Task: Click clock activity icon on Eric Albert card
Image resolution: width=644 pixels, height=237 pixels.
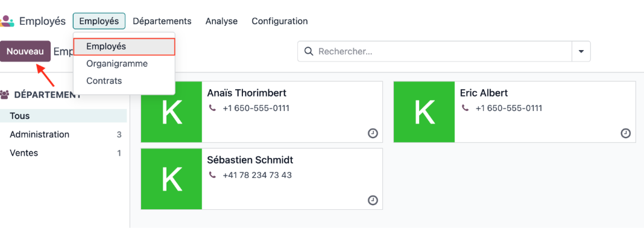Action: pos(625,133)
